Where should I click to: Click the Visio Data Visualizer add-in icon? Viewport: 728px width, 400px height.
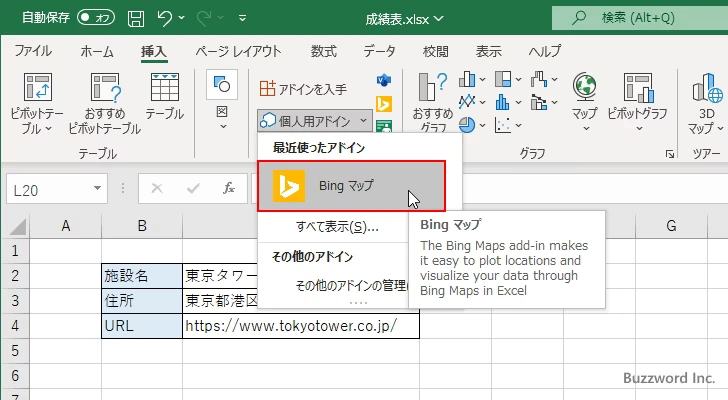[384, 81]
